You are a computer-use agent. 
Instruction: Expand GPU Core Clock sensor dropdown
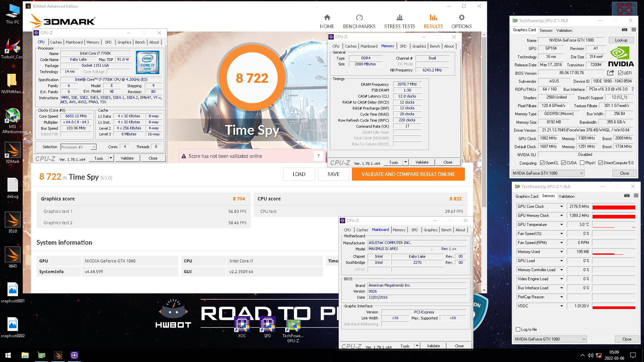pyautogui.click(x=561, y=206)
